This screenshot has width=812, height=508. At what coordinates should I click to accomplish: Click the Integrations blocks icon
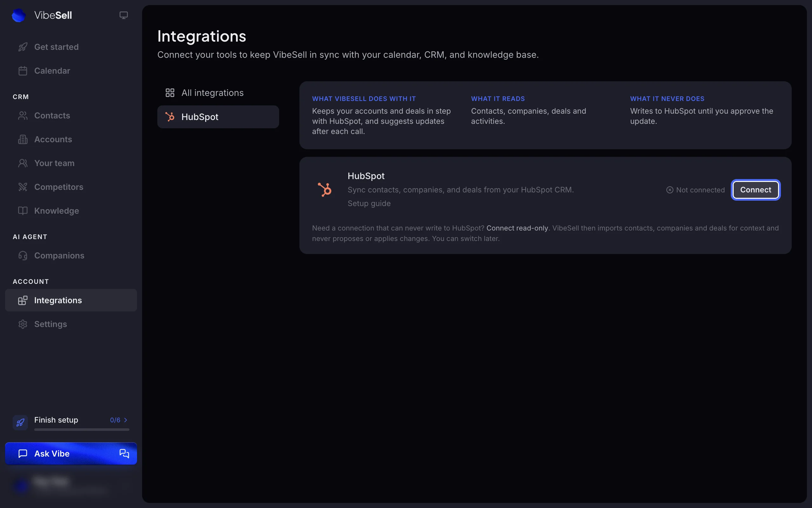point(23,300)
